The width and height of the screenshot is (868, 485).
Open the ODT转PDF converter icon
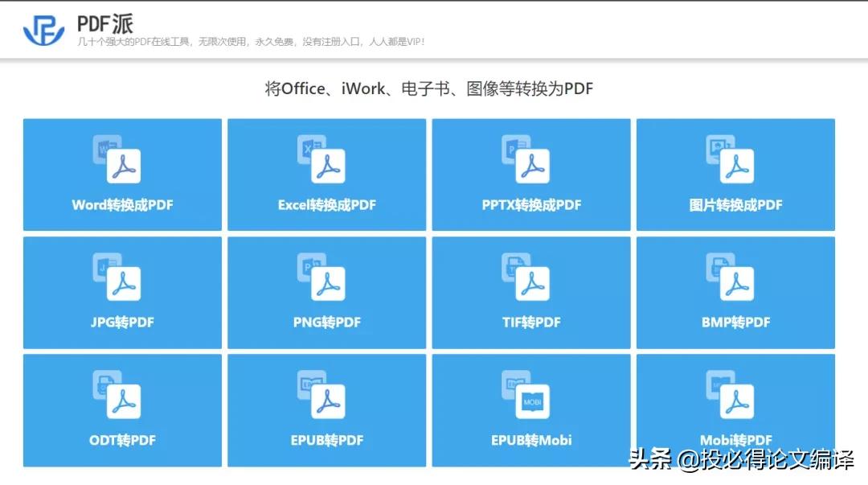(x=121, y=397)
